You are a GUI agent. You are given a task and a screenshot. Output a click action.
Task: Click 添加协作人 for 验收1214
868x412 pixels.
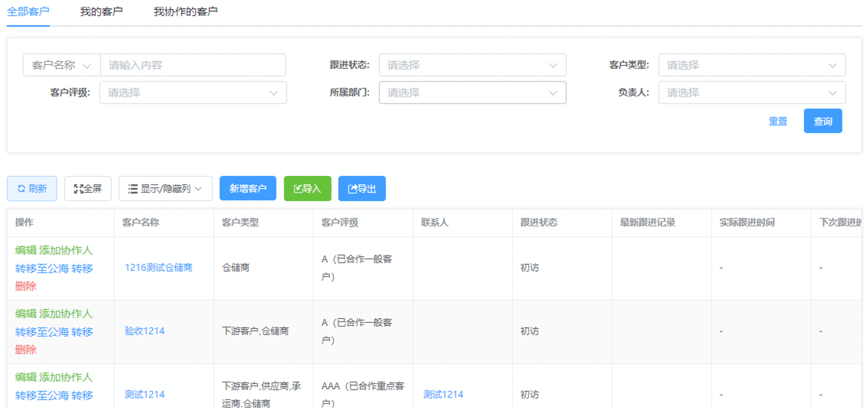[66, 314]
